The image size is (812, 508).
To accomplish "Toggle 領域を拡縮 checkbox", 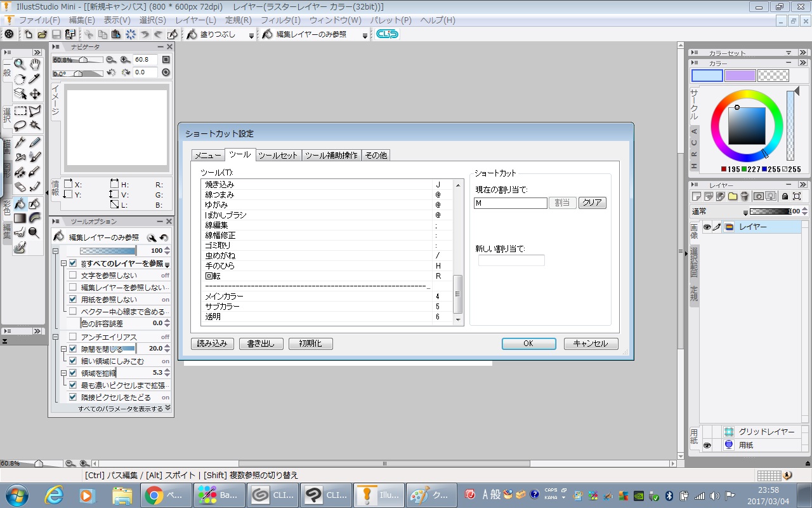I will tap(72, 373).
